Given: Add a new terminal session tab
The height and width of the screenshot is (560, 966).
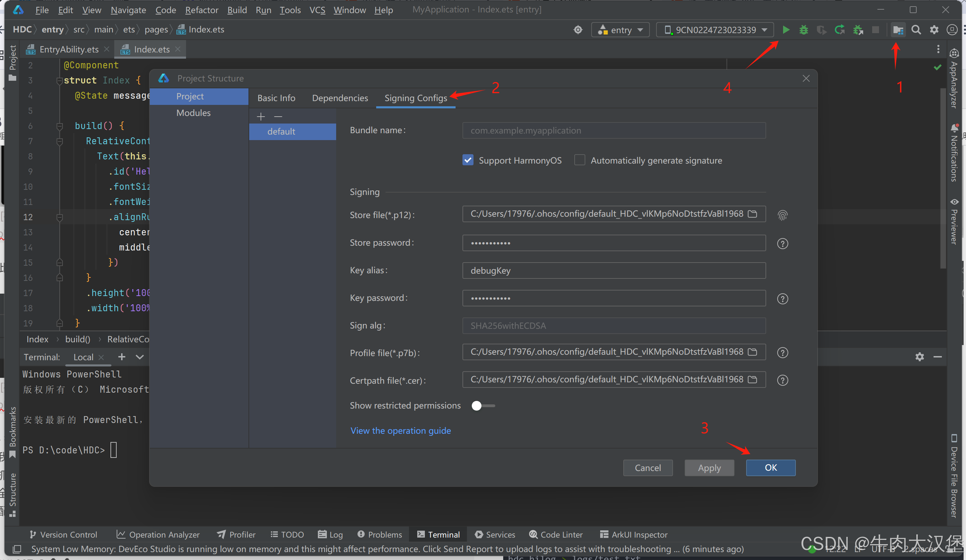Looking at the screenshot, I should coord(121,357).
